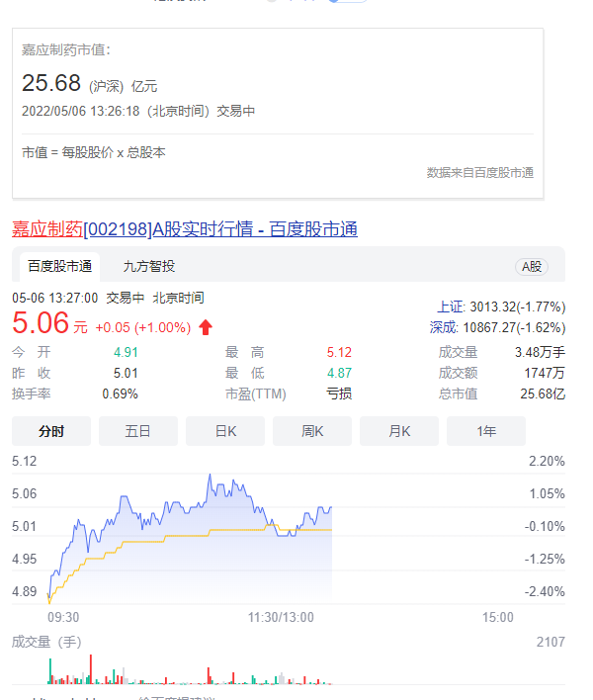Click the red up-arrow price icon
593x700 pixels.
(x=206, y=327)
